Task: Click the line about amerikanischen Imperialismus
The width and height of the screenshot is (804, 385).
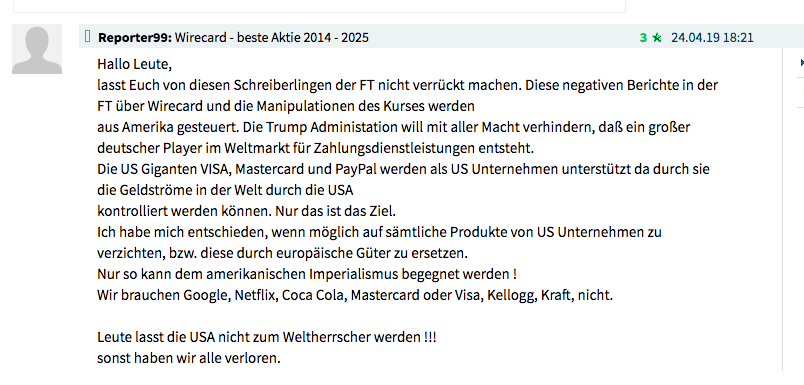Action: pyautogui.click(x=307, y=274)
